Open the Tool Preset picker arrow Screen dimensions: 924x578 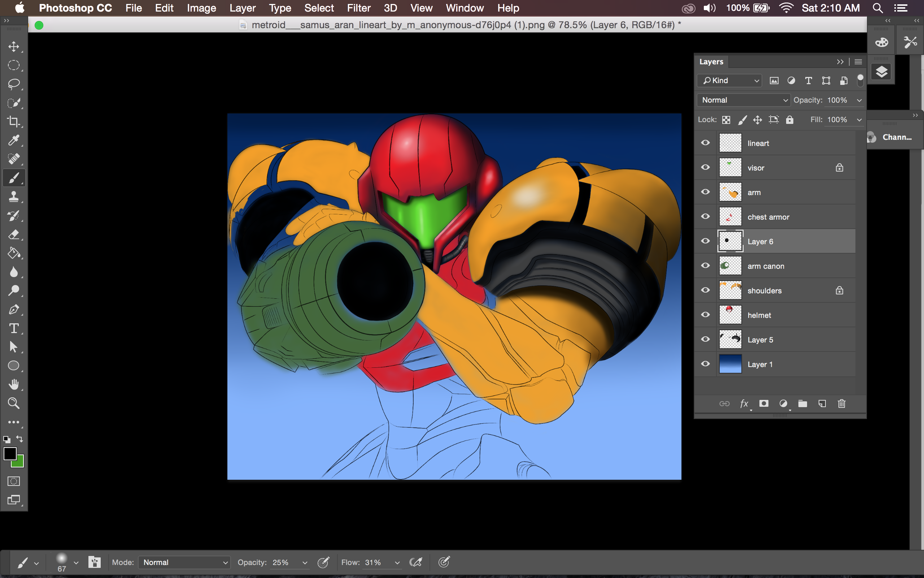(x=36, y=563)
